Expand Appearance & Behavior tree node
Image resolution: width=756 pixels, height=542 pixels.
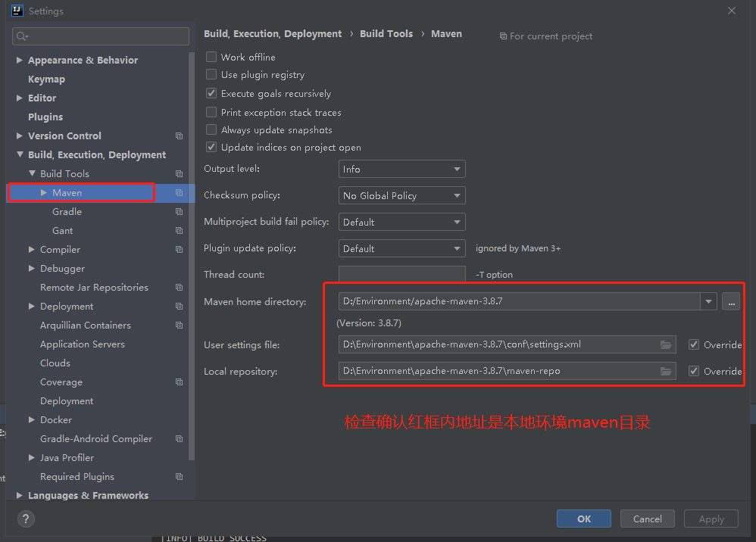(x=19, y=61)
